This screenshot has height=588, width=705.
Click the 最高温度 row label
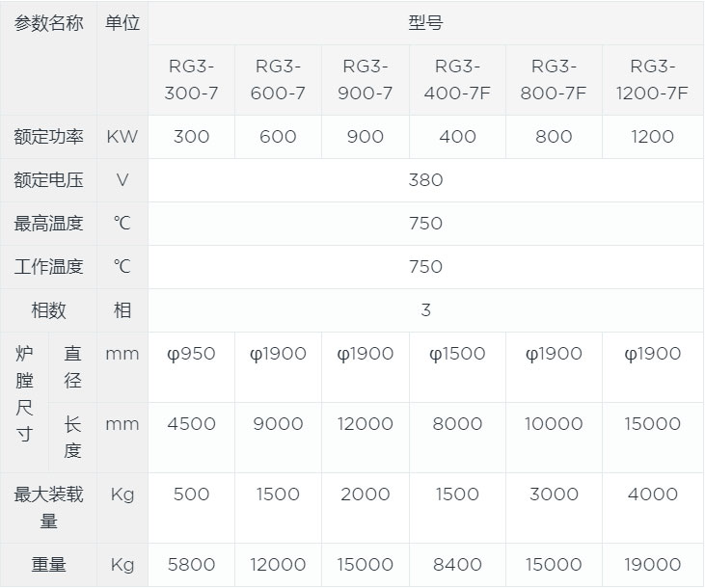(x=49, y=224)
